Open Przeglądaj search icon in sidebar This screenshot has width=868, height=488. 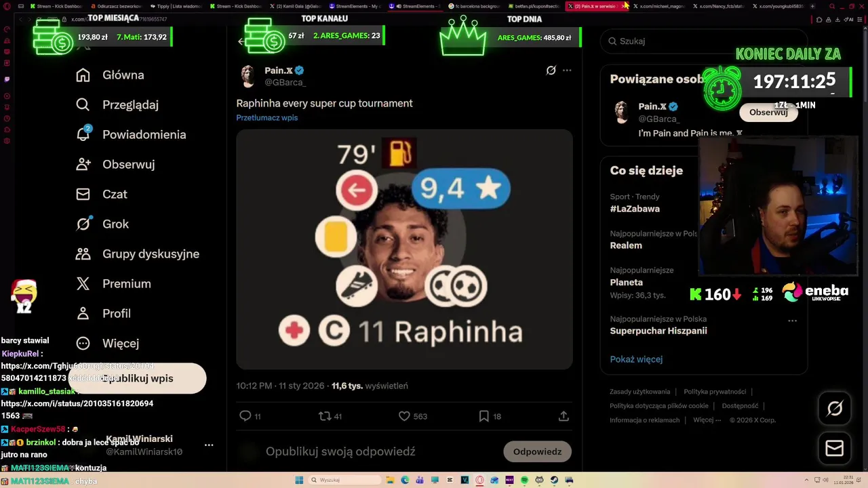[83, 105]
